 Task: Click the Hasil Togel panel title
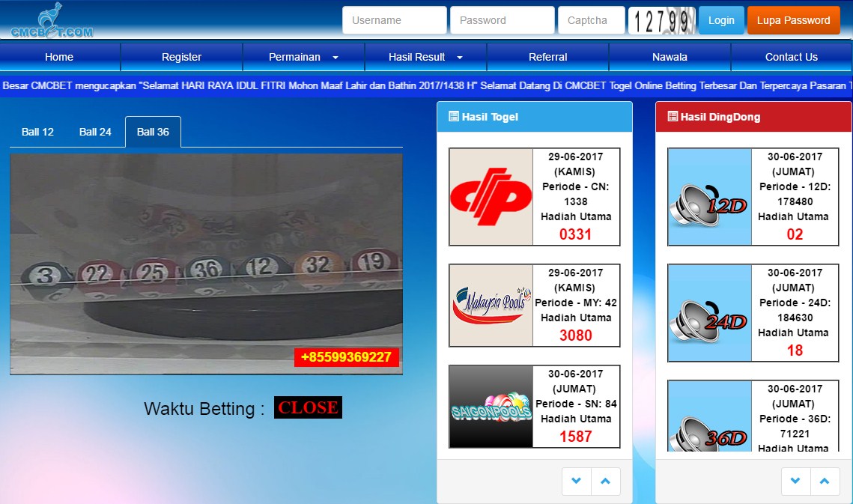click(490, 117)
